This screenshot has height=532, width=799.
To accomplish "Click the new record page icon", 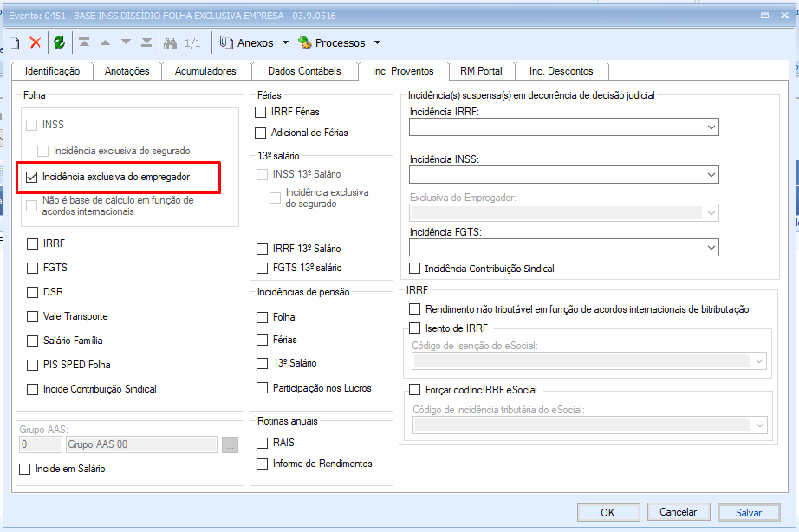I will [x=15, y=42].
